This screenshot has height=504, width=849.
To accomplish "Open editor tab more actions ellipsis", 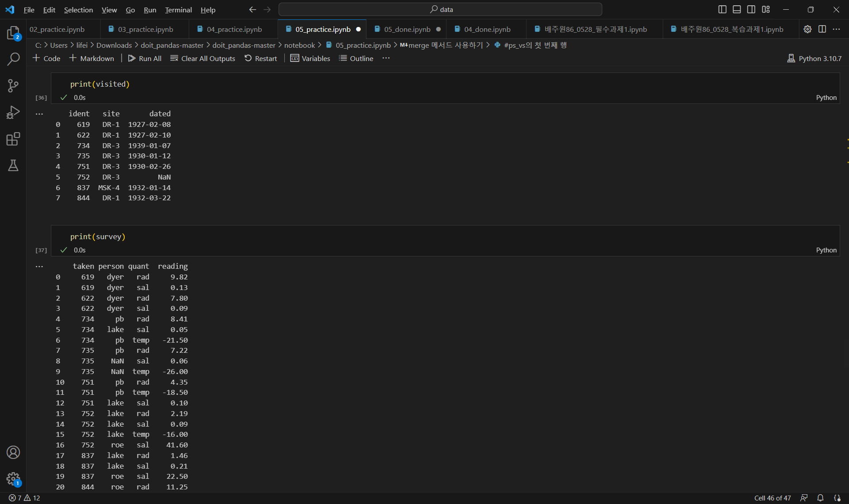I will (x=836, y=29).
